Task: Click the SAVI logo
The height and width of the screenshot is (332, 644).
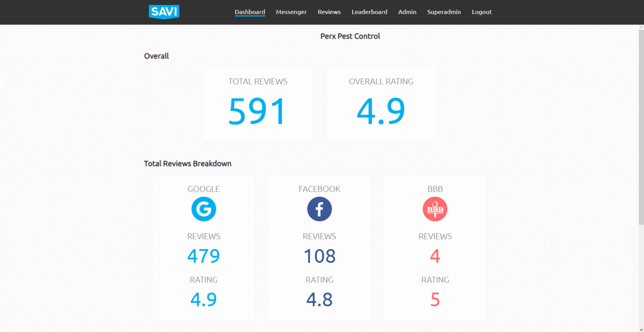Action: 164,12
